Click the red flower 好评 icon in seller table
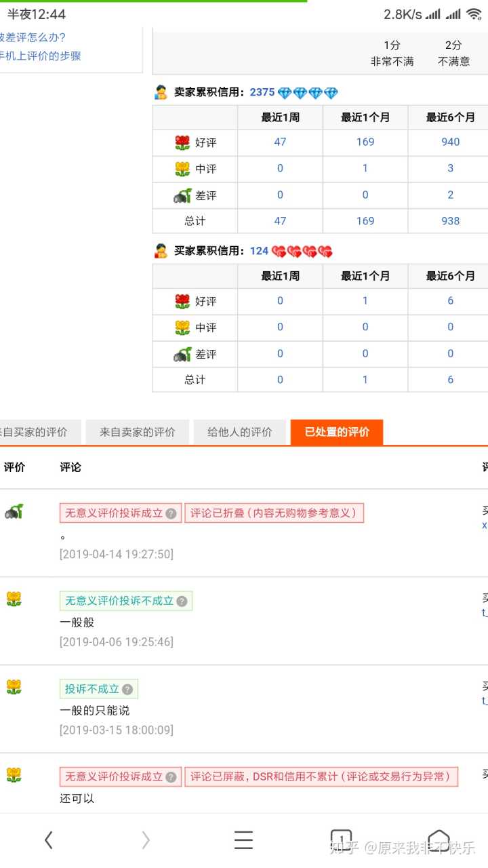488x868 pixels. click(x=182, y=142)
